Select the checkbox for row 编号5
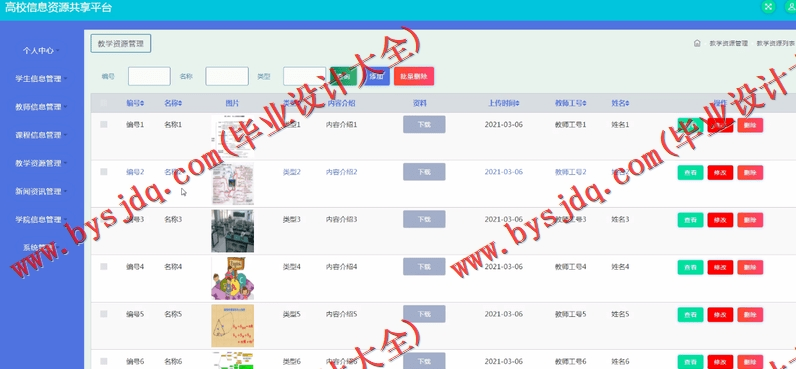This screenshot has width=796, height=369. point(104,314)
